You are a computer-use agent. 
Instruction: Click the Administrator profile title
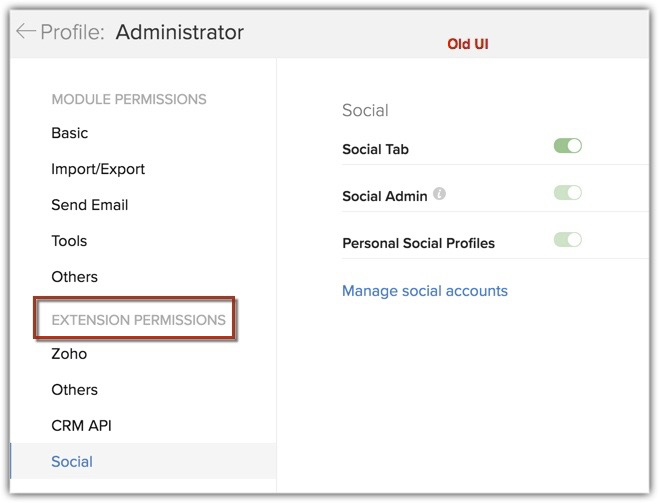click(x=180, y=32)
